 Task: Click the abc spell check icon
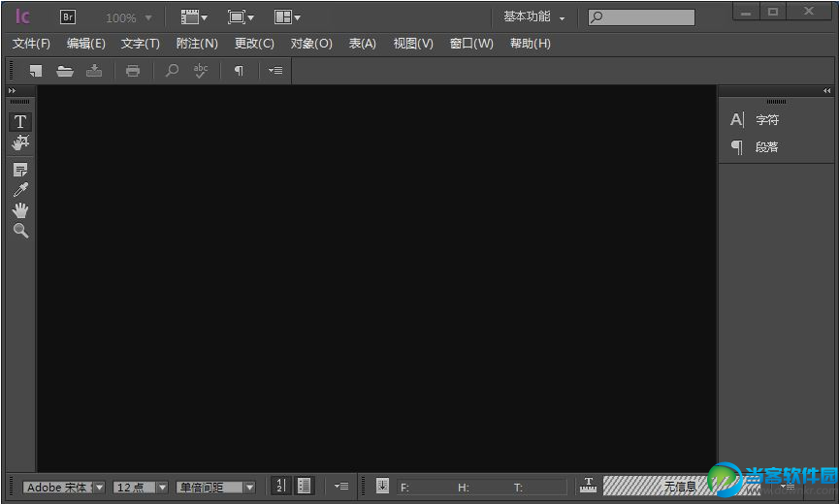201,71
